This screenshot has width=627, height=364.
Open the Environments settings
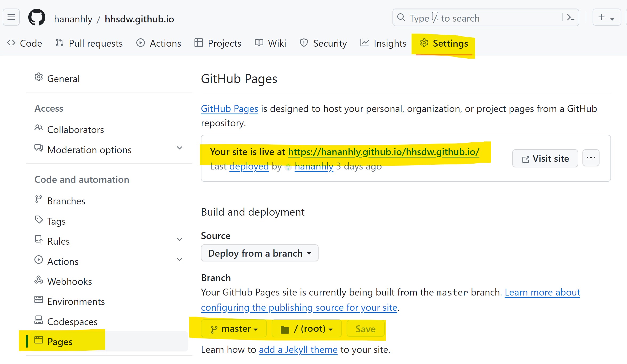(x=76, y=301)
